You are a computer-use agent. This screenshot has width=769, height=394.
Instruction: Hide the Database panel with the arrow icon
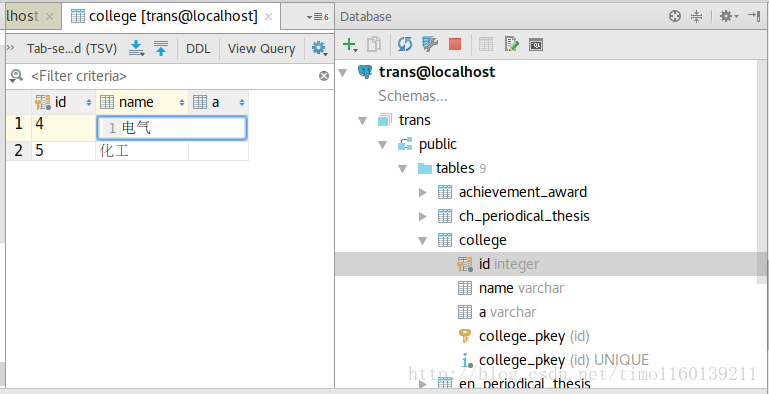click(754, 16)
